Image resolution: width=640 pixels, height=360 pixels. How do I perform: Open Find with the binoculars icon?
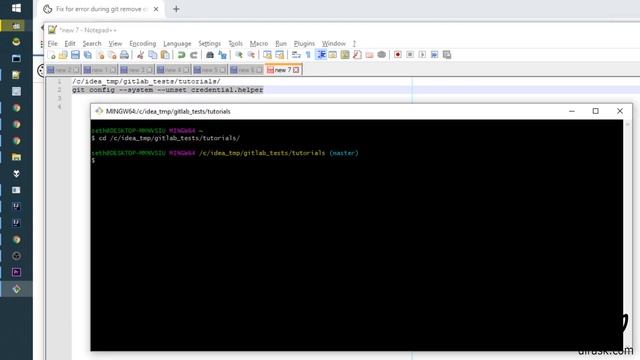click(210, 55)
